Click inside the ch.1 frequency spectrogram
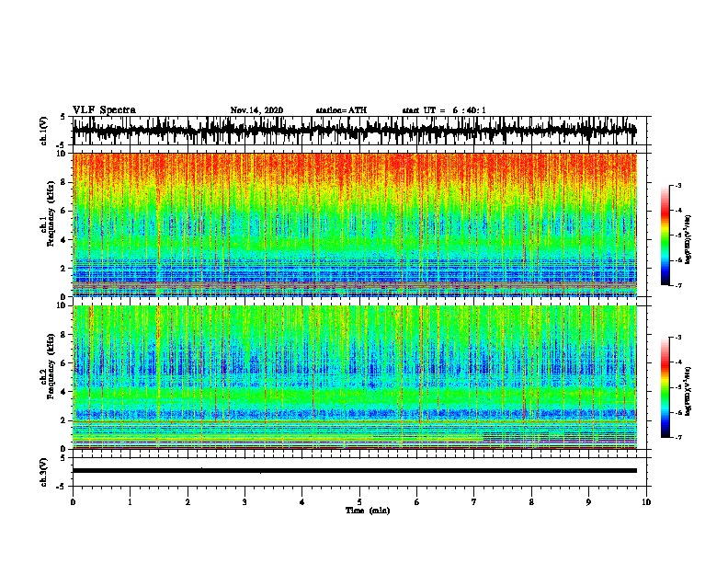Viewport: 728px width, 563px height. pyautogui.click(x=355, y=224)
